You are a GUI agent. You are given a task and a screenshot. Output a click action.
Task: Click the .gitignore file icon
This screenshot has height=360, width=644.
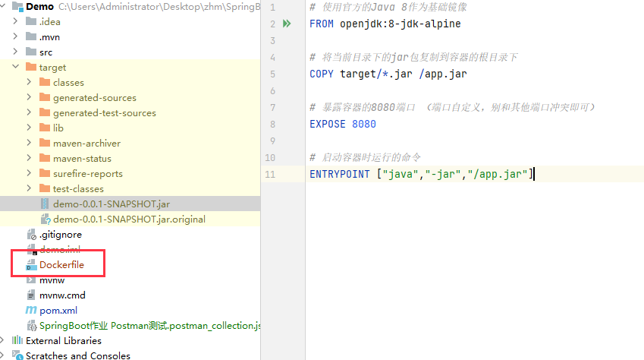click(32, 235)
